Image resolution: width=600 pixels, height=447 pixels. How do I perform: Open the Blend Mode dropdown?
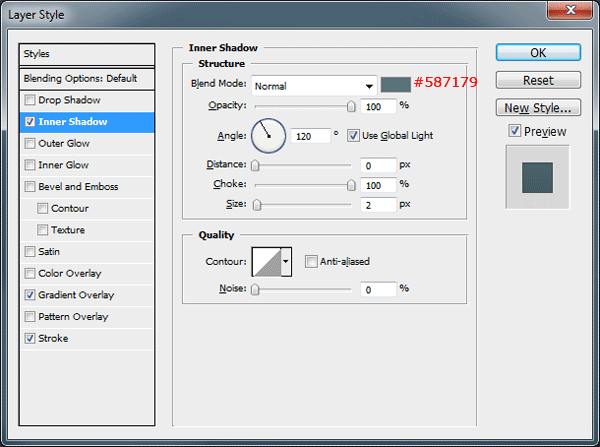pyautogui.click(x=314, y=86)
